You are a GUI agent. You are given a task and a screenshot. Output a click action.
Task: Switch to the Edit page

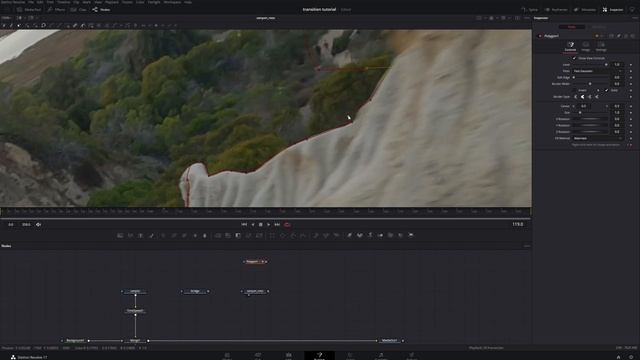point(289,356)
